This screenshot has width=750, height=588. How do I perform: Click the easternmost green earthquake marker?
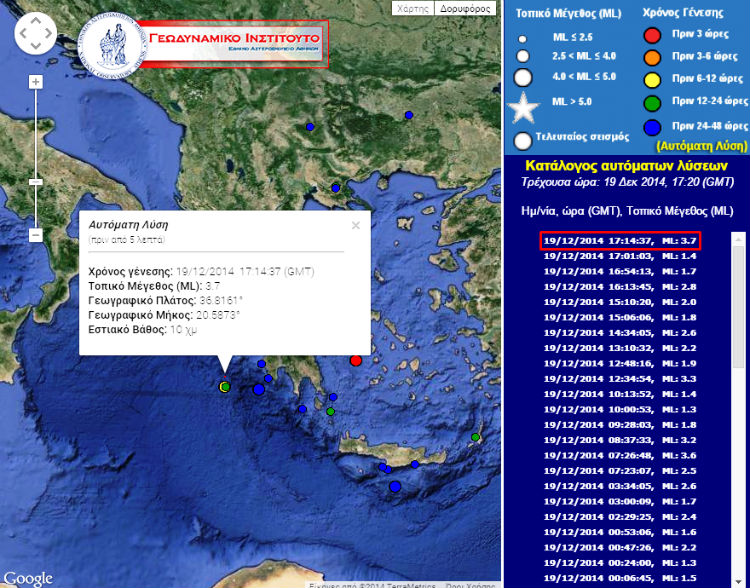tap(476, 437)
